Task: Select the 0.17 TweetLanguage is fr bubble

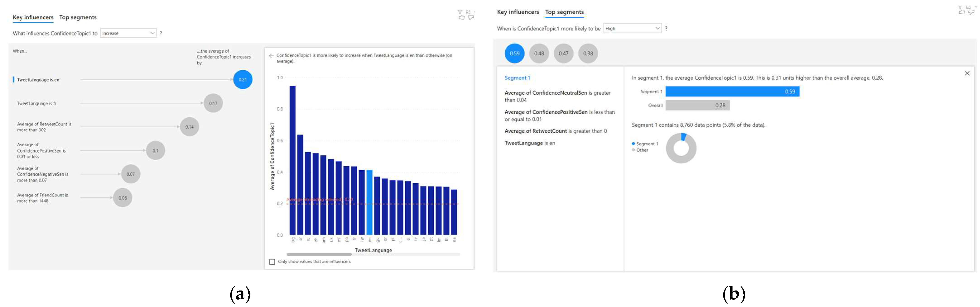Action: click(213, 103)
